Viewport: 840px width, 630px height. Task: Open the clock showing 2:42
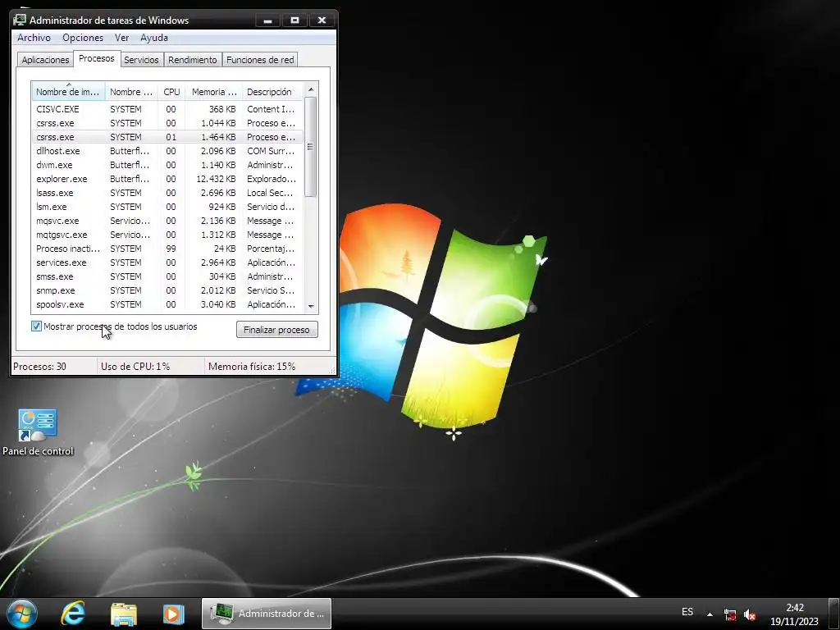(x=794, y=614)
